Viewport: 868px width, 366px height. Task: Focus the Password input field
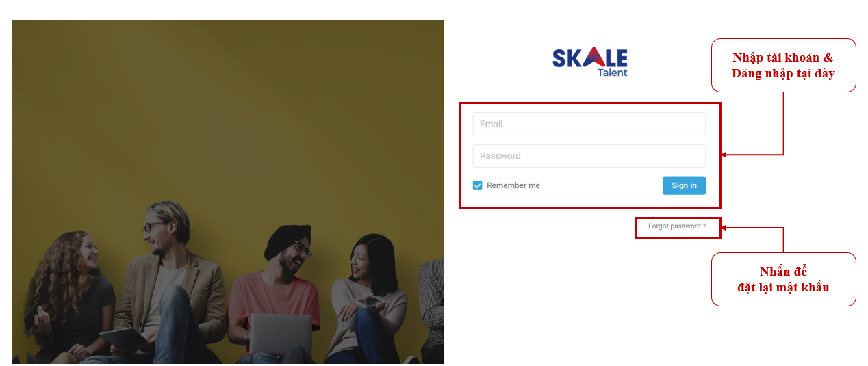tap(589, 156)
